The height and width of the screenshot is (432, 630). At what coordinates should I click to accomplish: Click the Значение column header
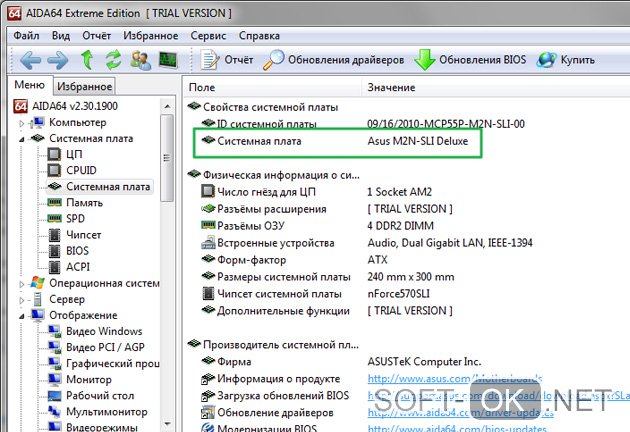496,87
